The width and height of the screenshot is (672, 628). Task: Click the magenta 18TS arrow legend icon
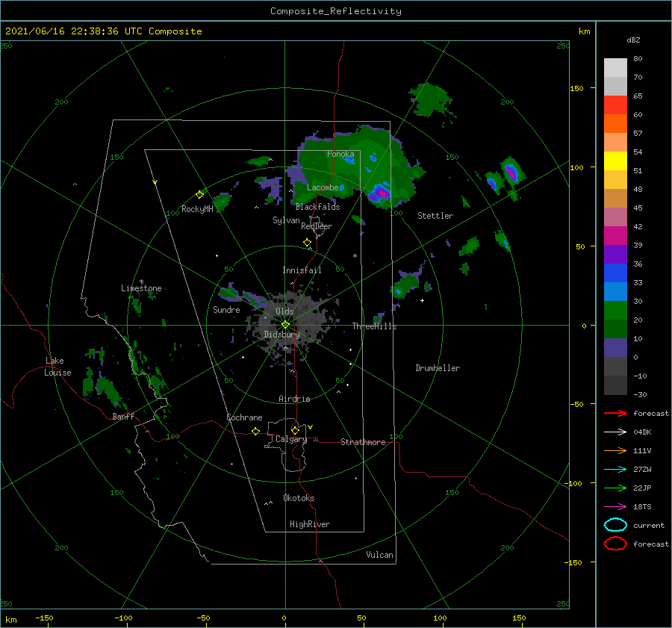[x=615, y=507]
